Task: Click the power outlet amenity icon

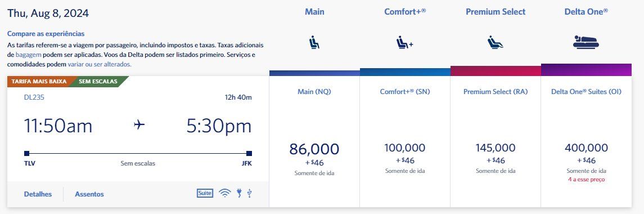Action: coord(239,193)
